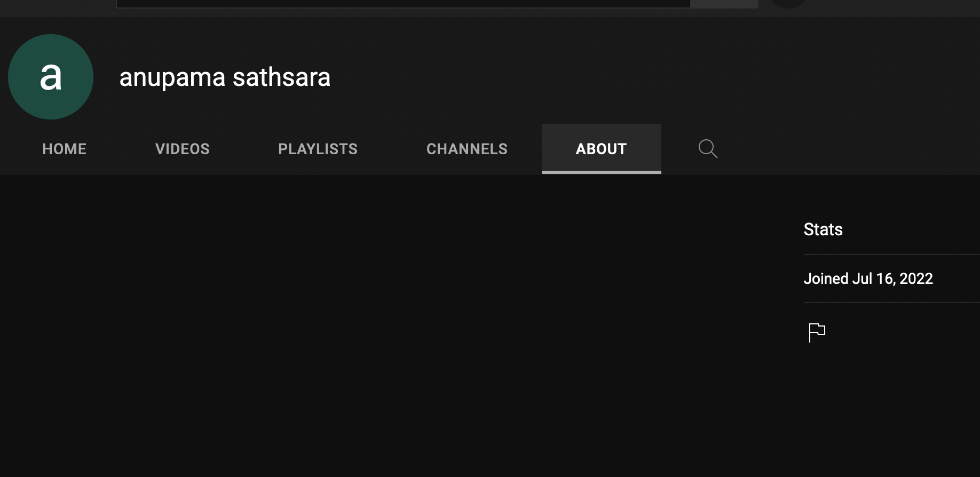Click the search submit button at top
The image size is (980, 477).
724,3
